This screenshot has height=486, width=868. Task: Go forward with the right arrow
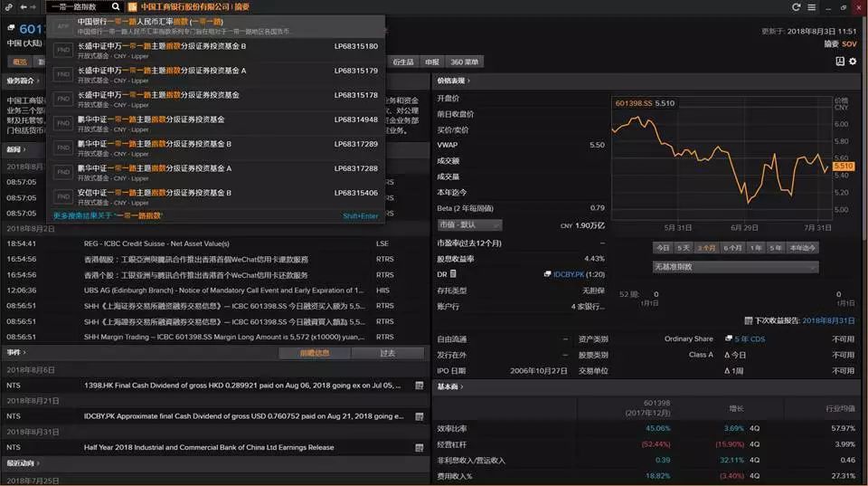pos(33,6)
